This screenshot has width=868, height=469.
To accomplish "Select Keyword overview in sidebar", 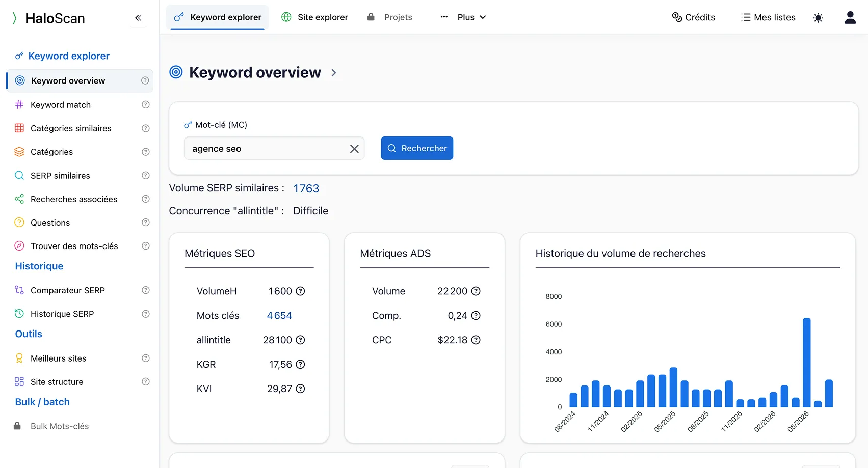I will pos(80,80).
